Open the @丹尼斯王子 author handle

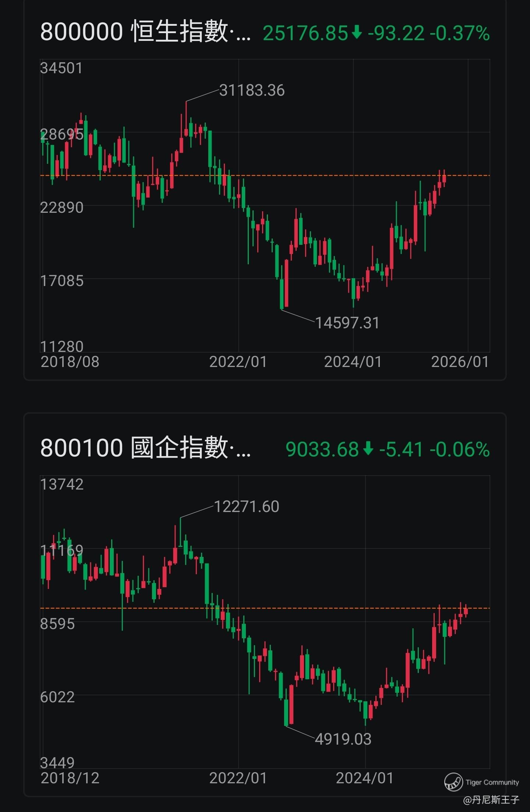491,799
